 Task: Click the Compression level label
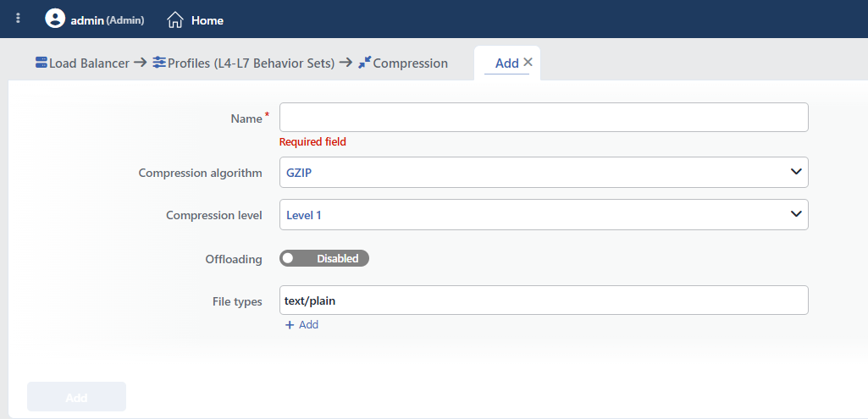tap(214, 215)
